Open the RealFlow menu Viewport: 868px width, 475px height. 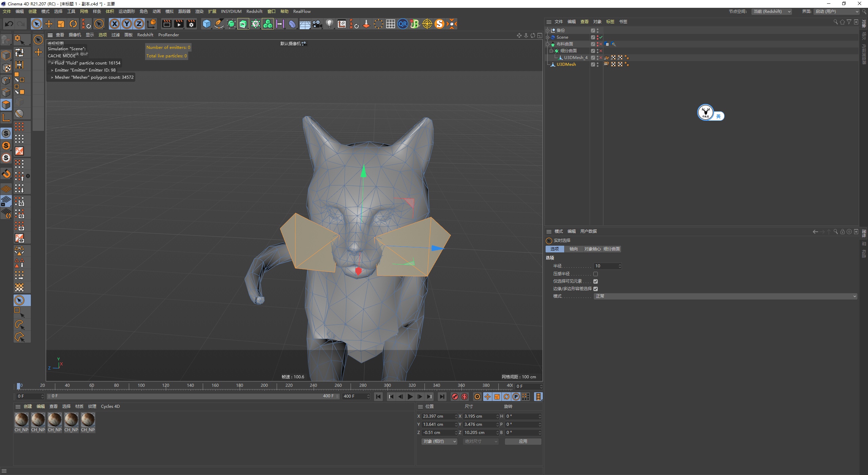click(x=301, y=12)
